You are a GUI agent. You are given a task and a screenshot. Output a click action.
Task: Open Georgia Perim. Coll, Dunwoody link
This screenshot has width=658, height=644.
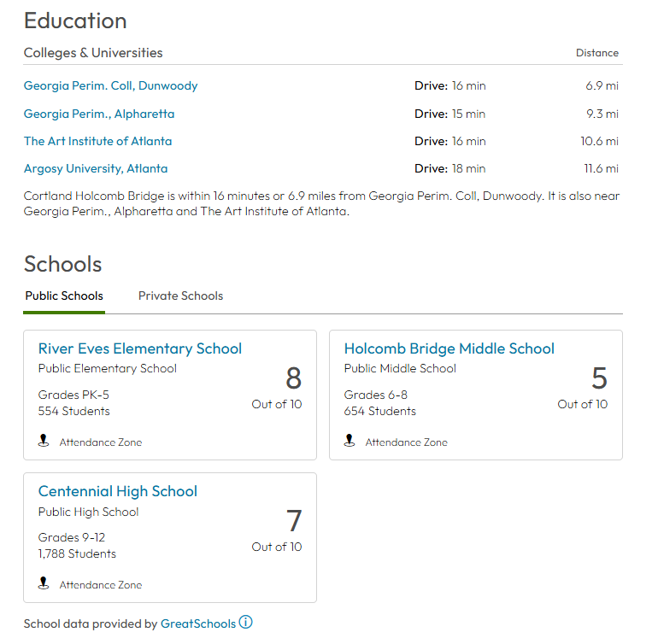click(x=110, y=86)
